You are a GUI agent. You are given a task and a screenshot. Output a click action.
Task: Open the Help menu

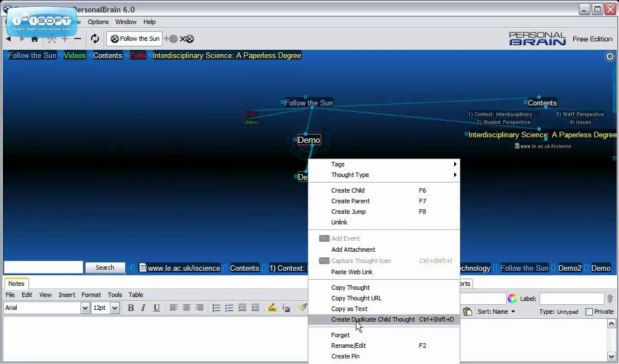(149, 22)
